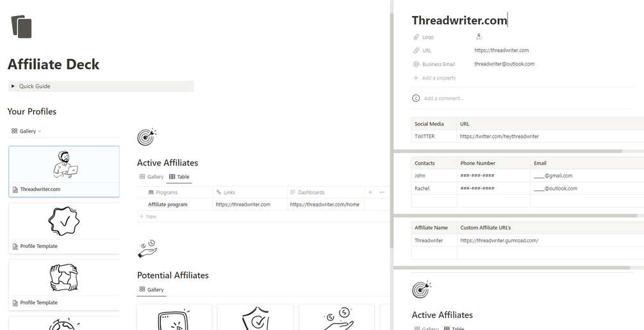Viewport: 644px width, 330px height.
Task: Click the Active Affiliates heading in side panel
Action: pyautogui.click(x=442, y=315)
